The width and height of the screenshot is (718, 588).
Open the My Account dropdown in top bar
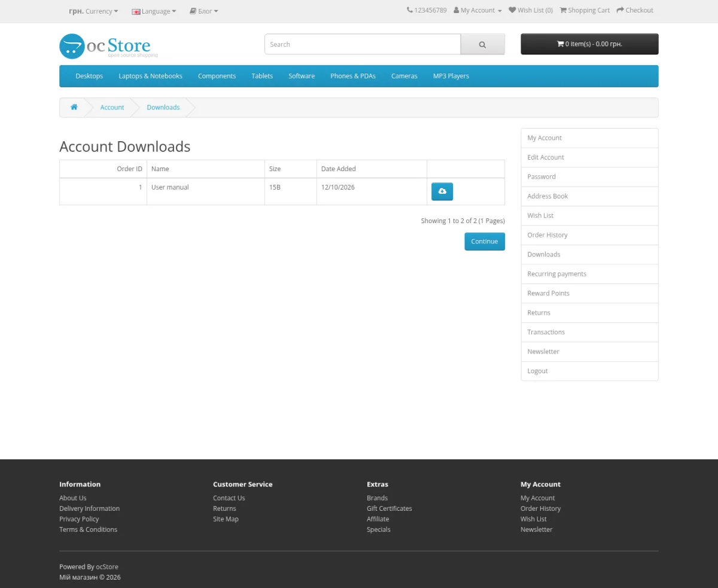point(477,10)
